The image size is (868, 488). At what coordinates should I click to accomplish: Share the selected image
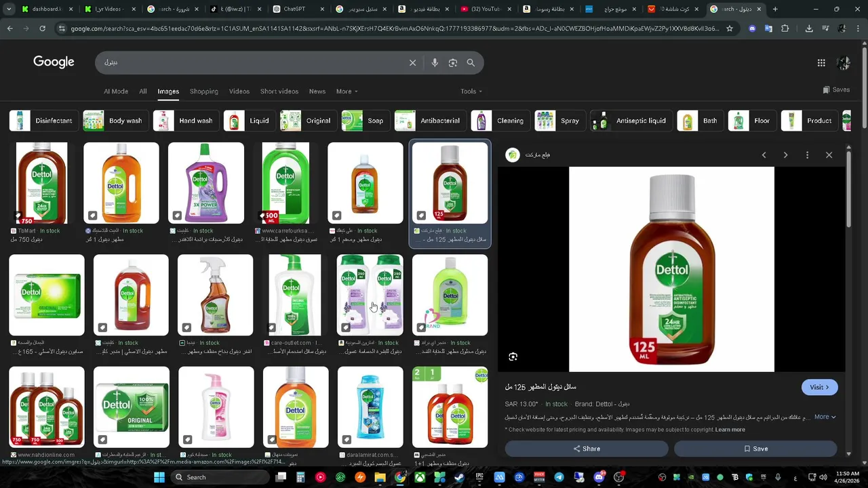click(587, 449)
